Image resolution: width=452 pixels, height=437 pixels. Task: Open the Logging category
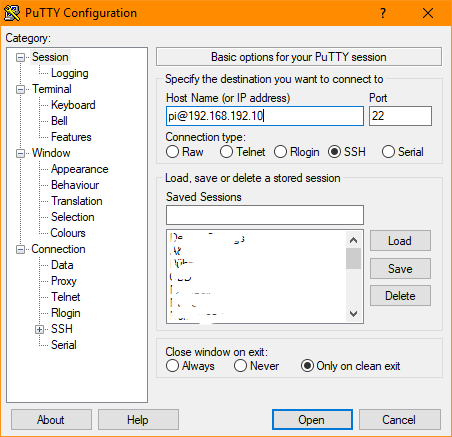pos(70,73)
